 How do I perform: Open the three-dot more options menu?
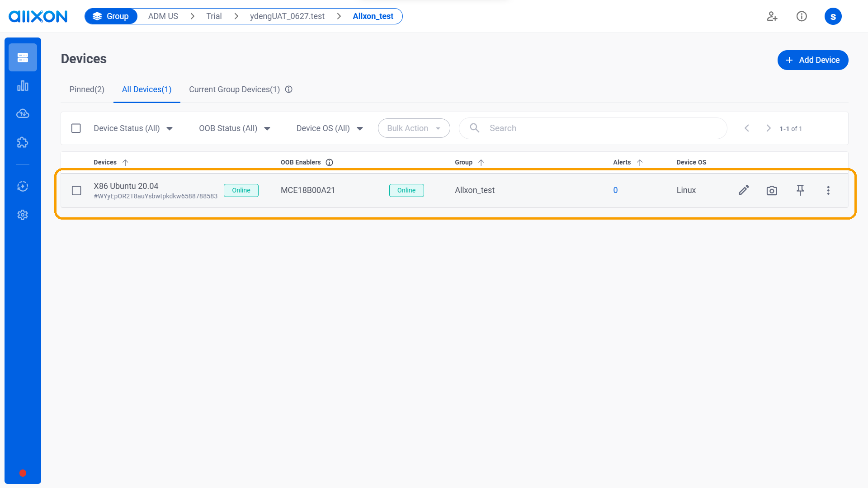tap(828, 190)
